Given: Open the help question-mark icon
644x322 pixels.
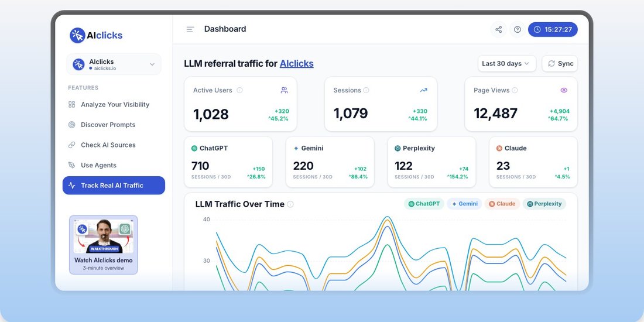Looking at the screenshot, I should [518, 30].
